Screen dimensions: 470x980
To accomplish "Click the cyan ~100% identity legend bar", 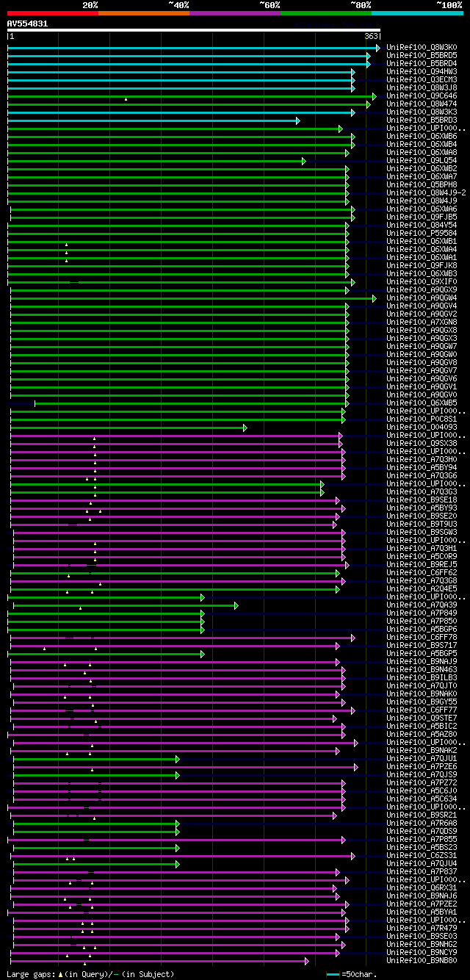I will pyautogui.click(x=417, y=13).
